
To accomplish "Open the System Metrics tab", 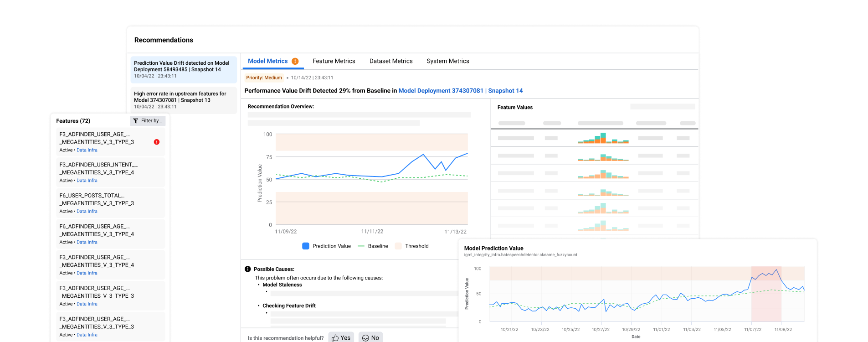I will 447,61.
